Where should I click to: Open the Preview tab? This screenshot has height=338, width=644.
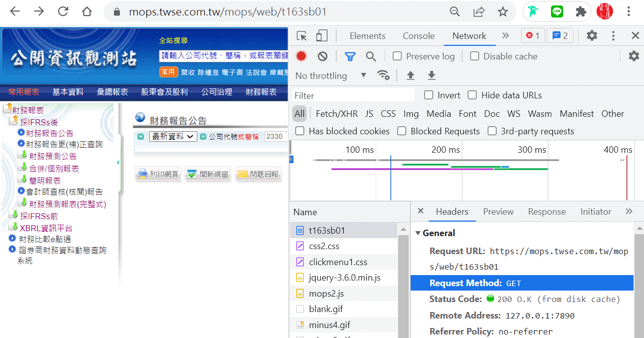point(498,212)
